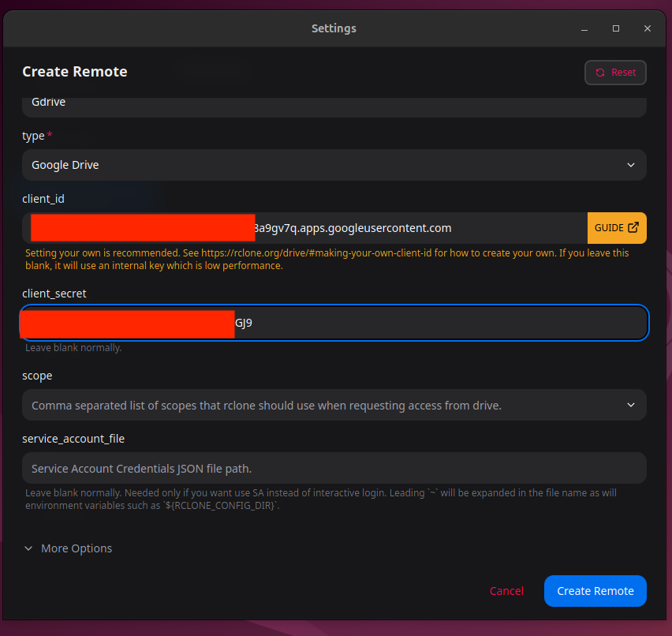Click the client_secret label
Screen dimensions: 672x636
[x=54, y=294]
